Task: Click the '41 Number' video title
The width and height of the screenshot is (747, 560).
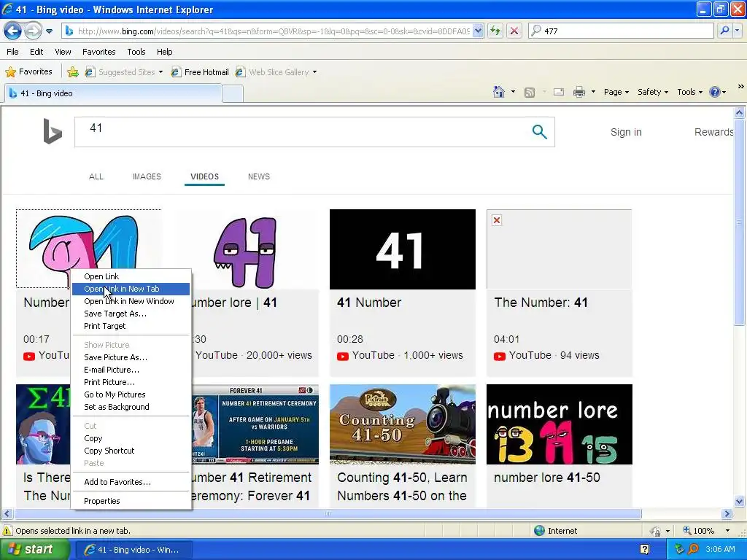Action: (369, 303)
